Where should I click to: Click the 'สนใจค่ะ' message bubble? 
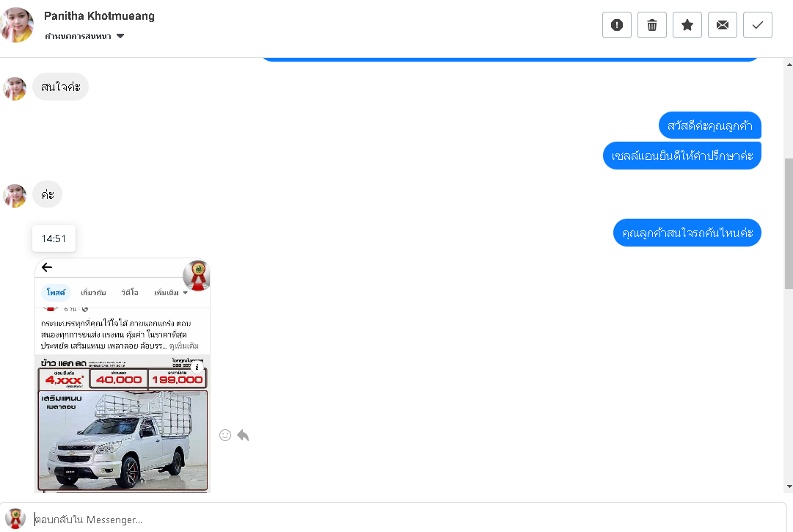[61, 87]
